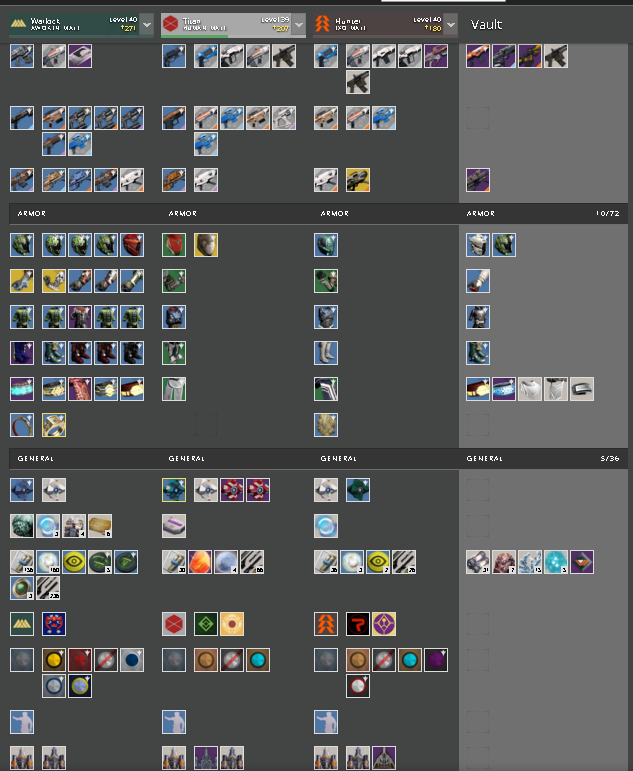Select the Hunter orange chevrons emblem
This screenshot has width=633, height=771.
pyautogui.click(x=326, y=624)
